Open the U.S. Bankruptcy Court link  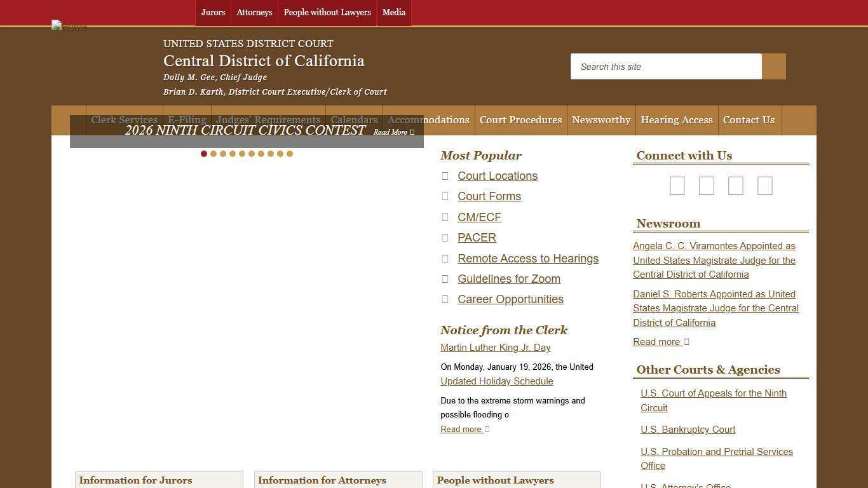coord(688,430)
